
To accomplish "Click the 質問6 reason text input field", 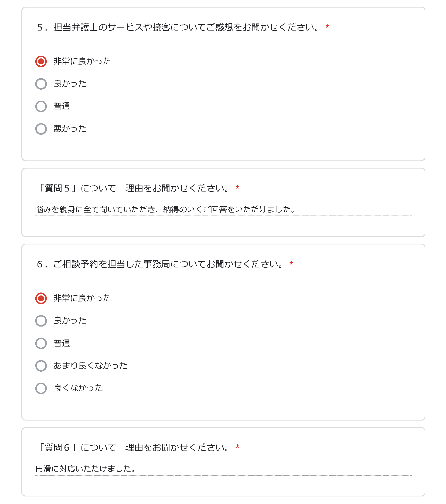I will pyautogui.click(x=223, y=469).
